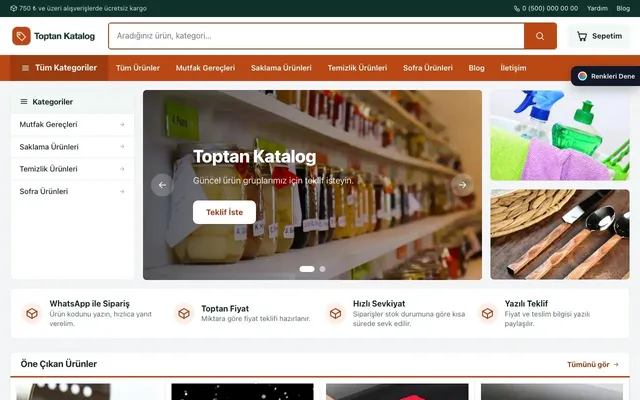Select the second slide indicator dot
This screenshot has height=400, width=640.
click(322, 269)
